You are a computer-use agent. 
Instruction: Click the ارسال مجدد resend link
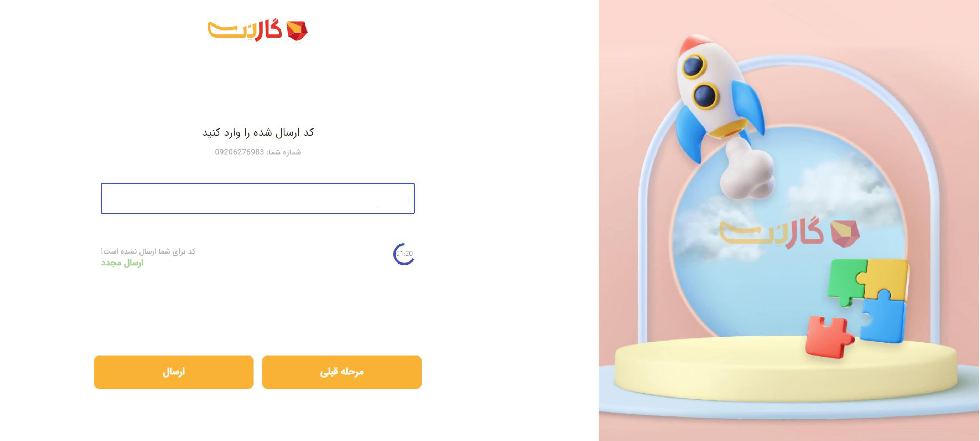122,263
